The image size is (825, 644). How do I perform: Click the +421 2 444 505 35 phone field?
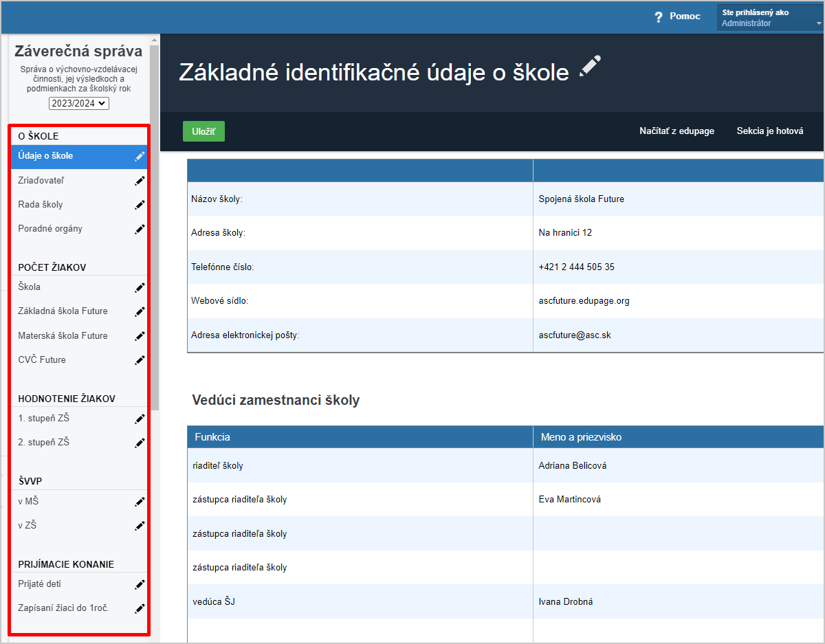tap(679, 267)
